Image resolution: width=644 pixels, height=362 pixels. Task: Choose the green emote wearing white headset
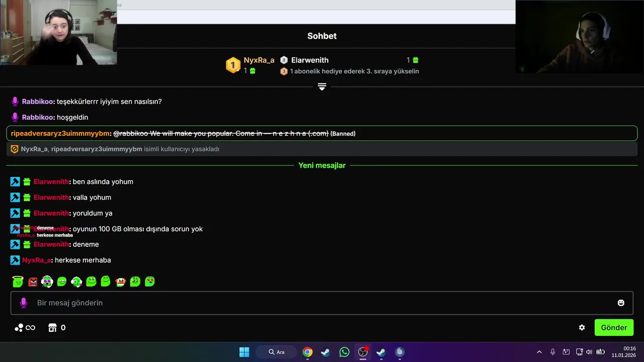tap(76, 282)
